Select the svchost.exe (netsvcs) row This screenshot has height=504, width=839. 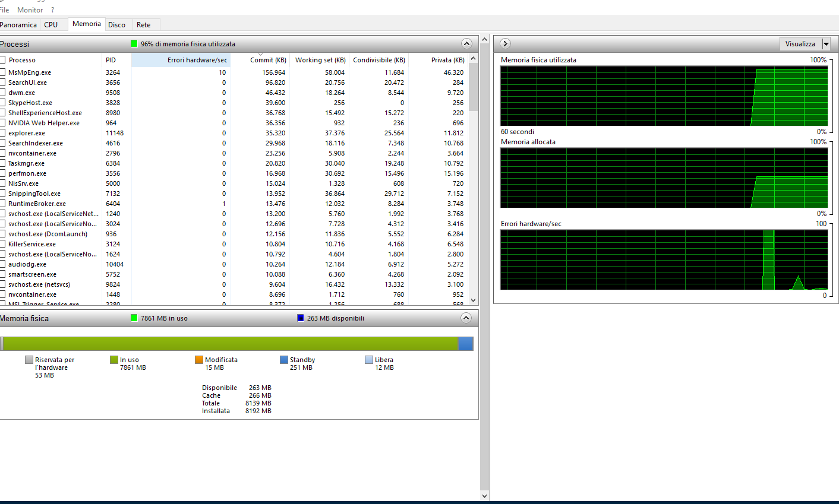coord(234,284)
